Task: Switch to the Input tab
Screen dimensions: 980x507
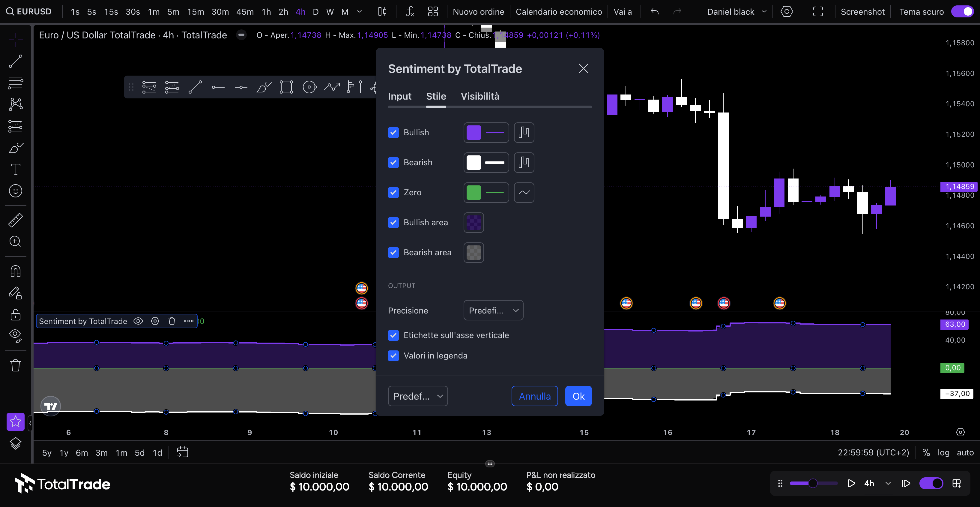Action: [x=399, y=96]
